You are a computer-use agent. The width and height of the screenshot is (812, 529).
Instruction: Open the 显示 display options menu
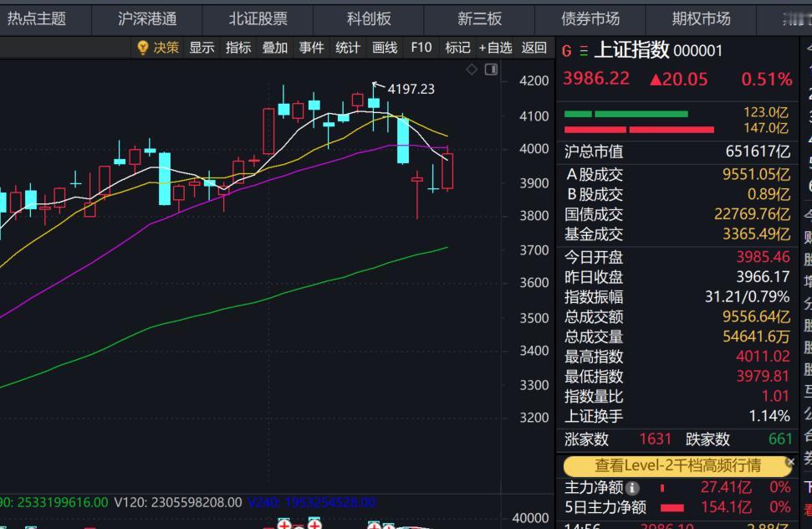[x=203, y=48]
